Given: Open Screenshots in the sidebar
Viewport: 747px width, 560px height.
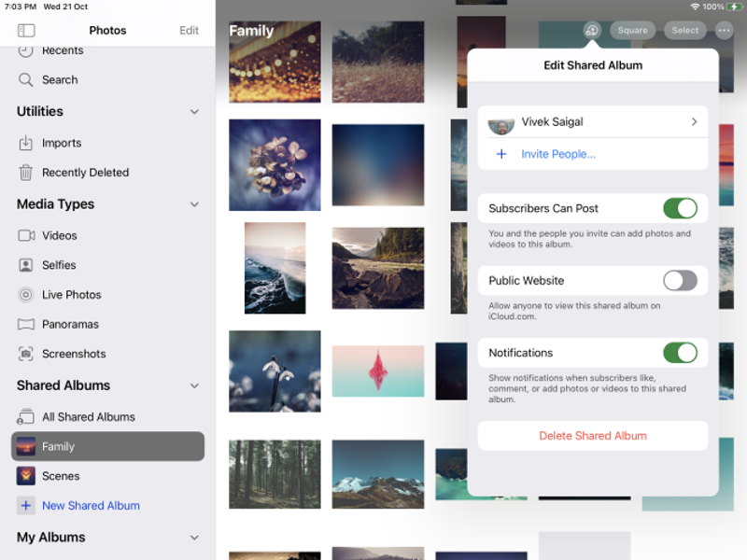Looking at the screenshot, I should click(74, 354).
